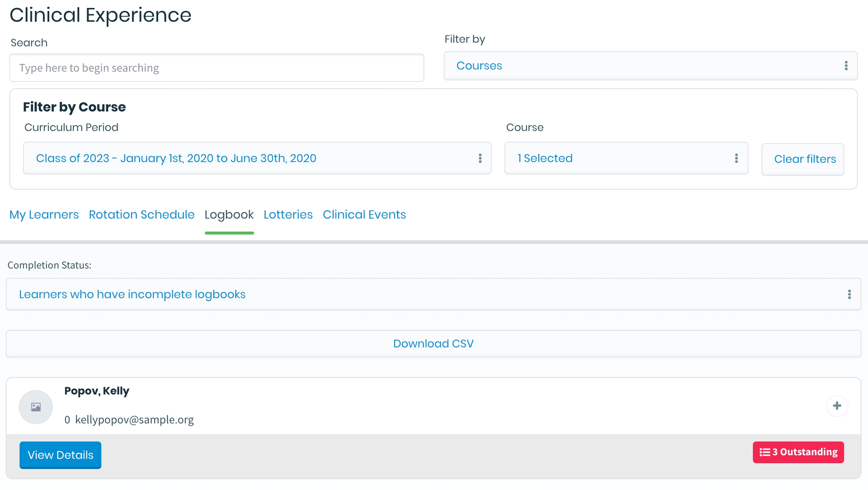
Task: Click Kelly Popov's avatar placeholder image
Action: 36,407
